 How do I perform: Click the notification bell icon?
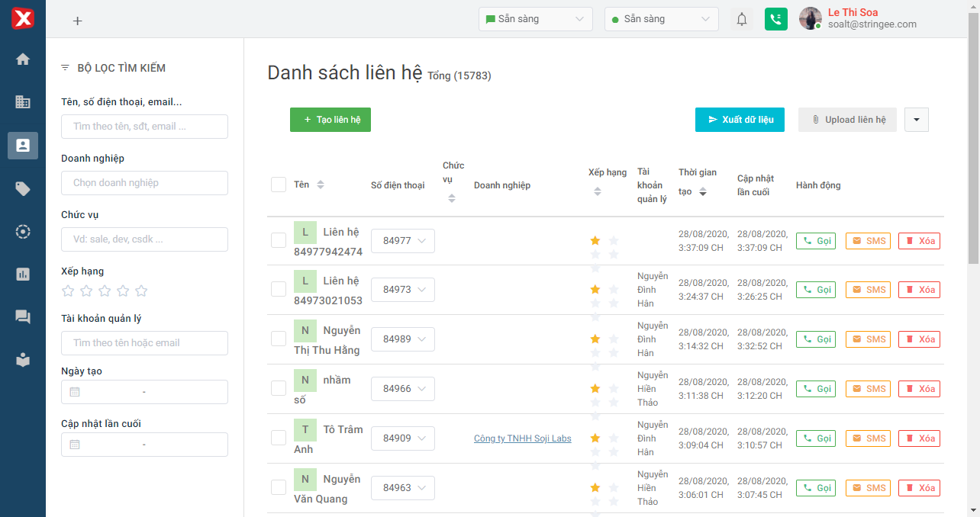(741, 19)
